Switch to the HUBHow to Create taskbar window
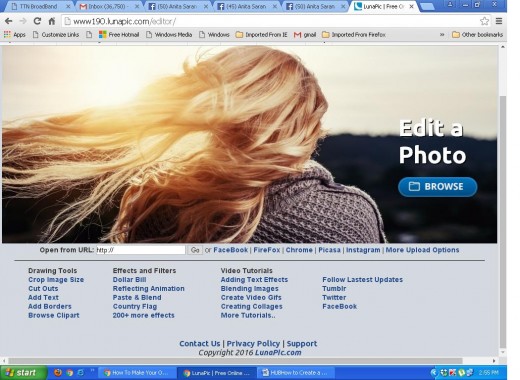Viewport: 520px width, 380px height. (x=296, y=373)
